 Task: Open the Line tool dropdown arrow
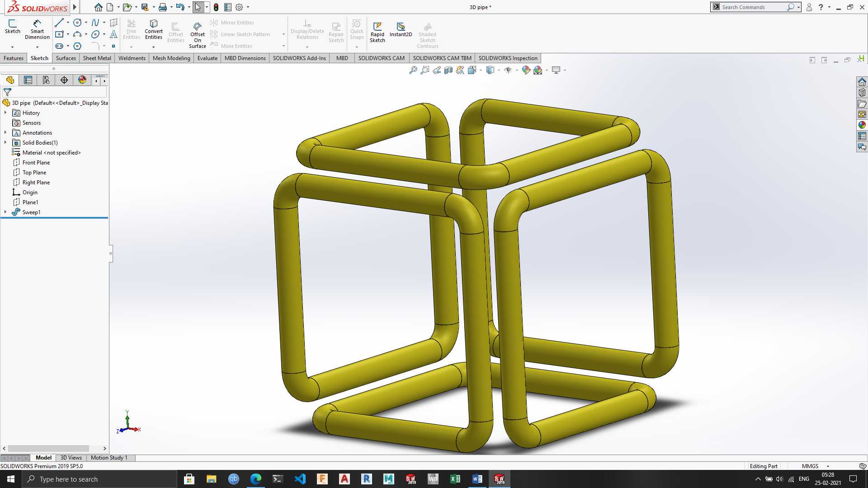pos(68,23)
